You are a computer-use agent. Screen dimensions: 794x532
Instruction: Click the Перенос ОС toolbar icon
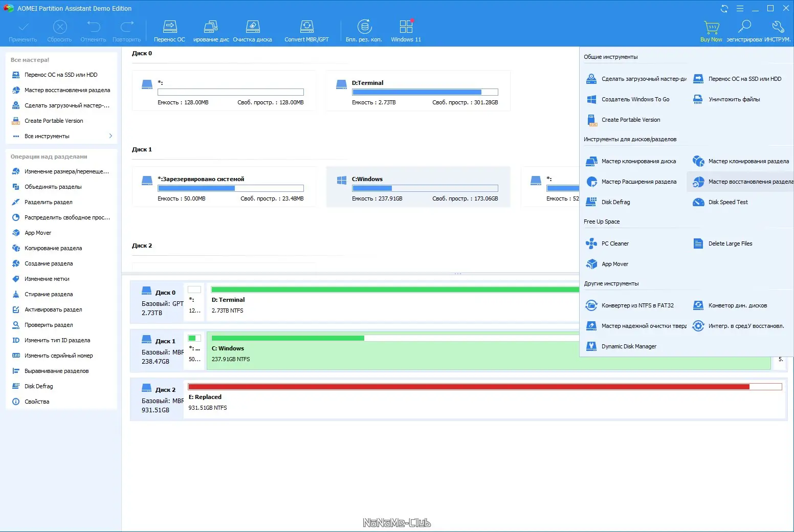pos(169,31)
